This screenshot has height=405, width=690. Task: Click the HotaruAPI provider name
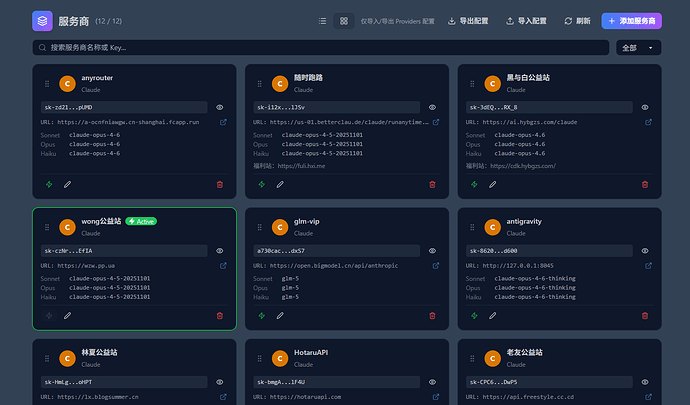pos(311,353)
